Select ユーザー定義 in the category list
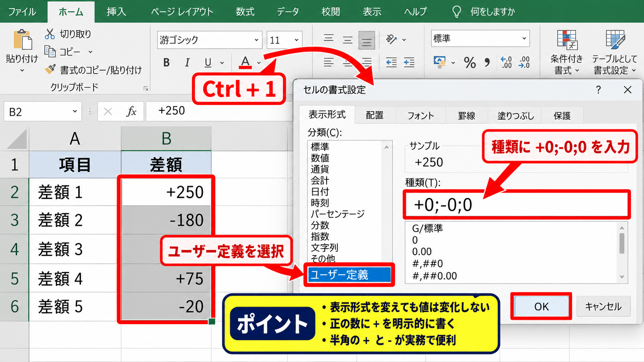Screen dimensions: 644x362 pos(349,275)
